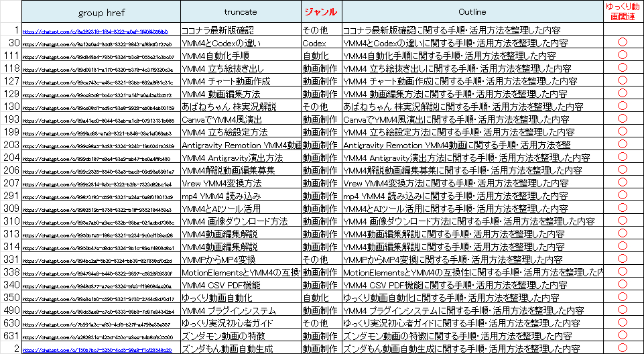Select Outline cell starting 'YMM4とCodexの違いに関する'
The width and height of the screenshot is (644, 354).
(x=472, y=42)
